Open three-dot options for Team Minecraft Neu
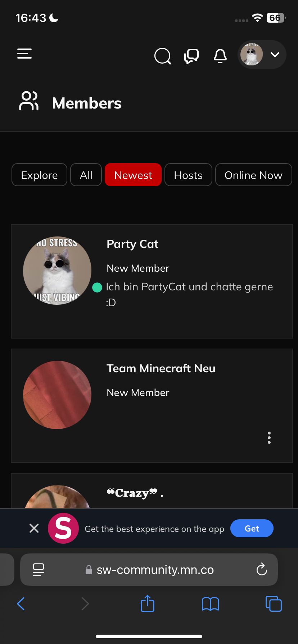The width and height of the screenshot is (298, 644). [269, 438]
